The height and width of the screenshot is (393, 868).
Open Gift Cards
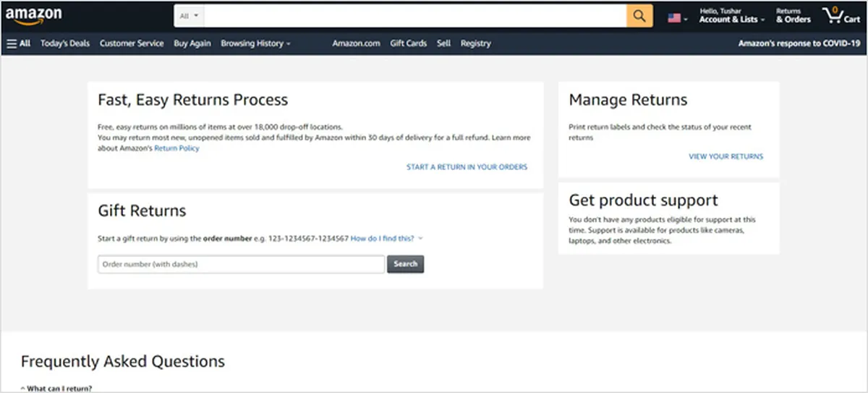click(x=409, y=43)
